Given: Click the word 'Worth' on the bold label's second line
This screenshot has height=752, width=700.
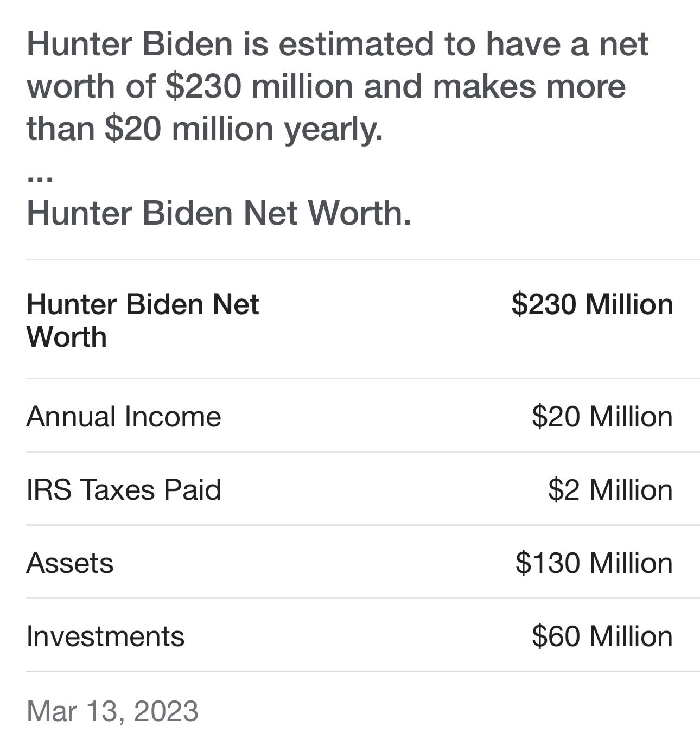Looking at the screenshot, I should coord(66,337).
